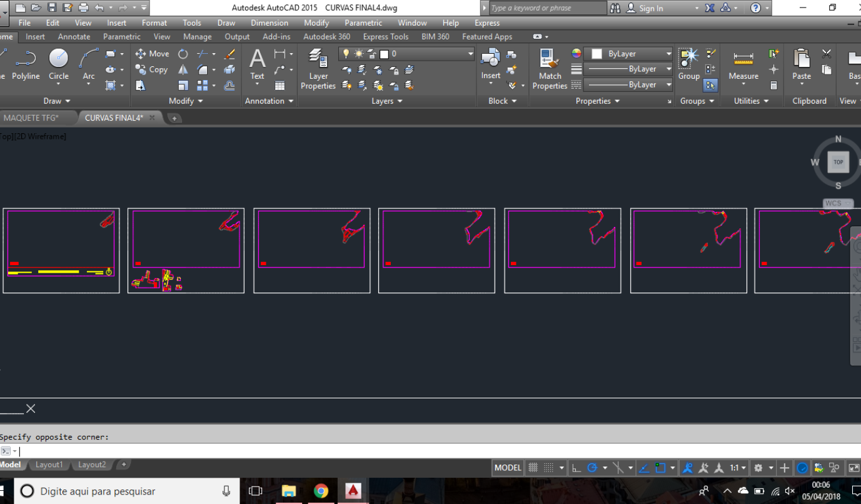Toggle Ortho mode in status bar
Viewport: 861px width, 504px height.
click(x=577, y=467)
